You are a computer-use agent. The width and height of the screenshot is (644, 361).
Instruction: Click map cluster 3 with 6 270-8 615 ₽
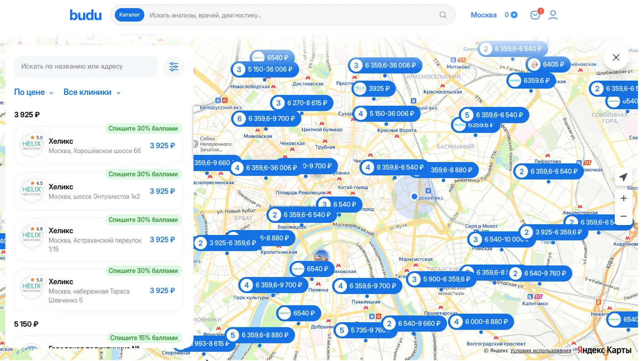[x=301, y=103]
